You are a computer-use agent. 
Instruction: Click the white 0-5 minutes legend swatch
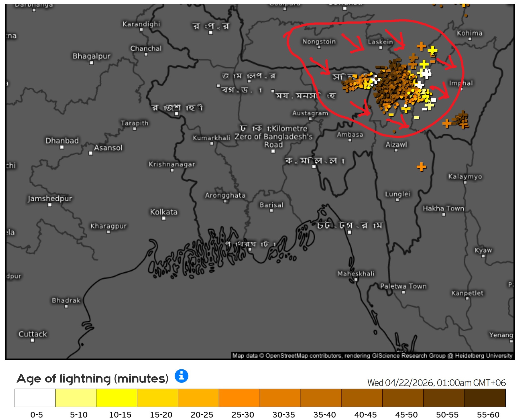(x=35, y=398)
